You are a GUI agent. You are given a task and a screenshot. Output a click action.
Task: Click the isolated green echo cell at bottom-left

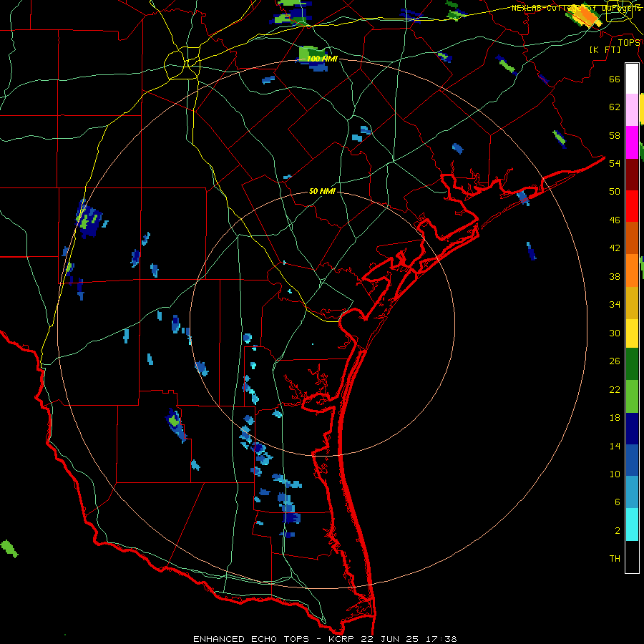coord(9,549)
